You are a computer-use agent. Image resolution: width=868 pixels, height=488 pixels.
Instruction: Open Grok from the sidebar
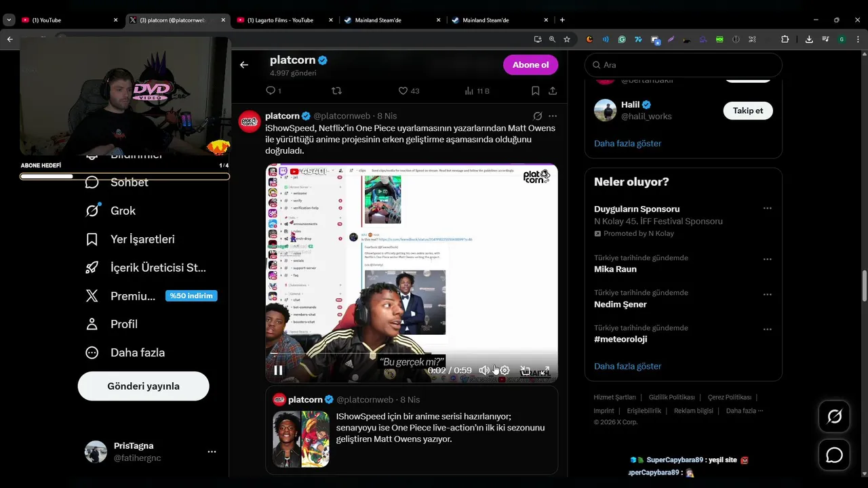[x=111, y=211]
